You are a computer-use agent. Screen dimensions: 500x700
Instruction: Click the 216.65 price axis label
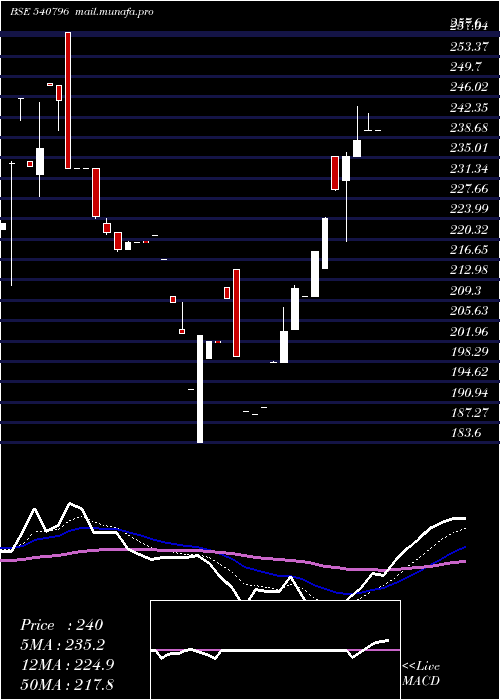[469, 250]
